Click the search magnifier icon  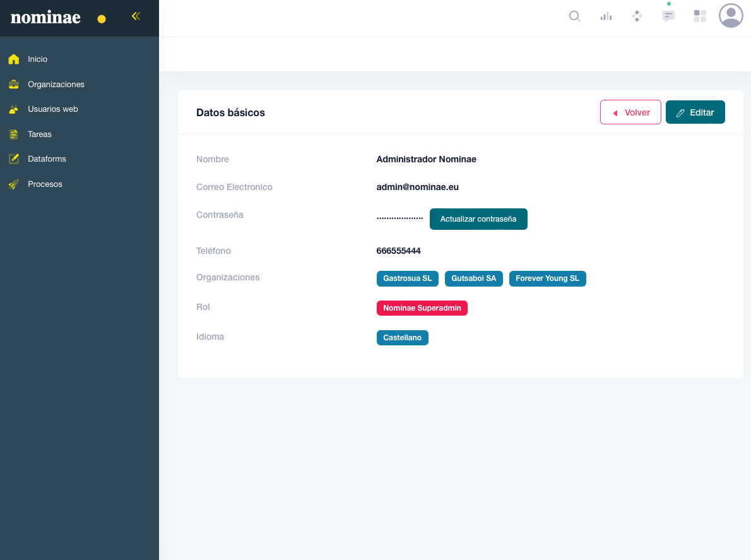click(574, 16)
